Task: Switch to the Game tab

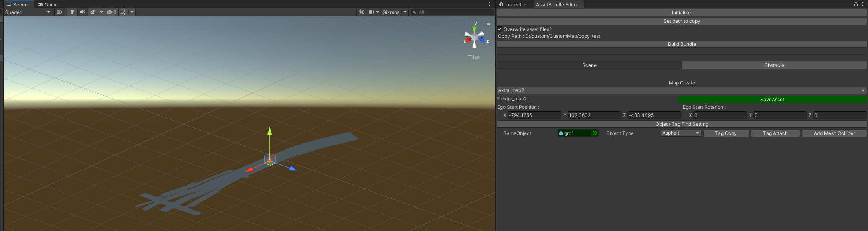Action: pyautogui.click(x=48, y=4)
